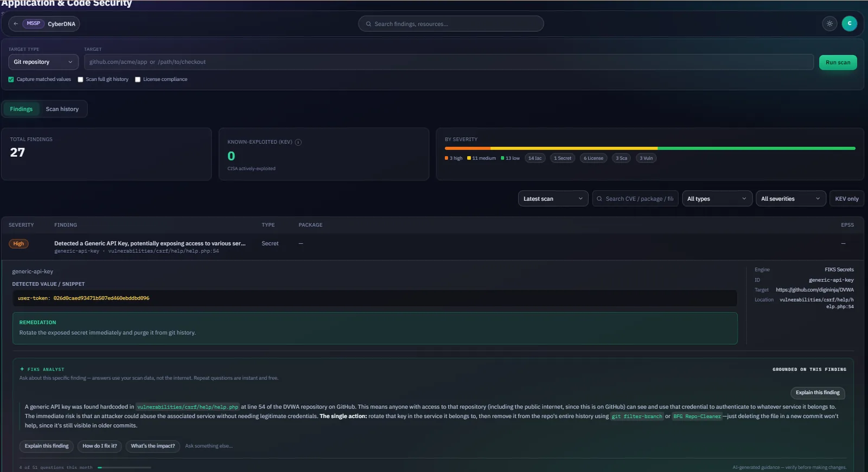Click the 13 low legend label
Image resolution: width=868 pixels, height=472 pixels.
[x=510, y=158]
